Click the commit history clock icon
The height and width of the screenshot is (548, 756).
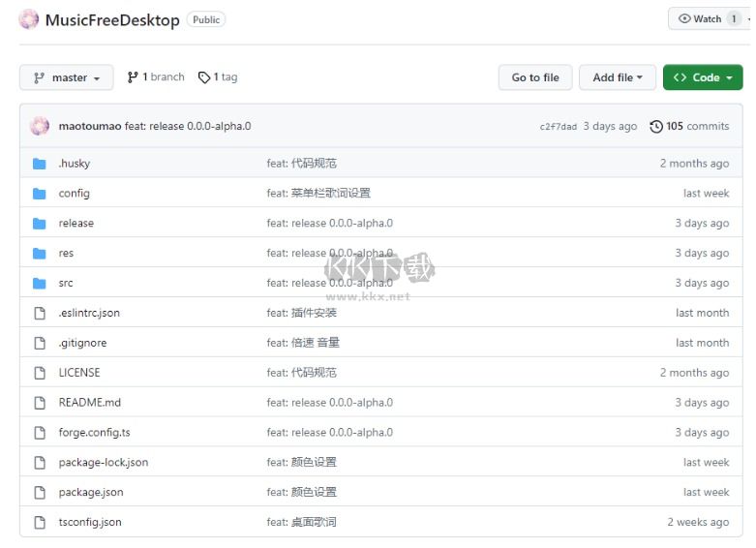click(x=656, y=127)
